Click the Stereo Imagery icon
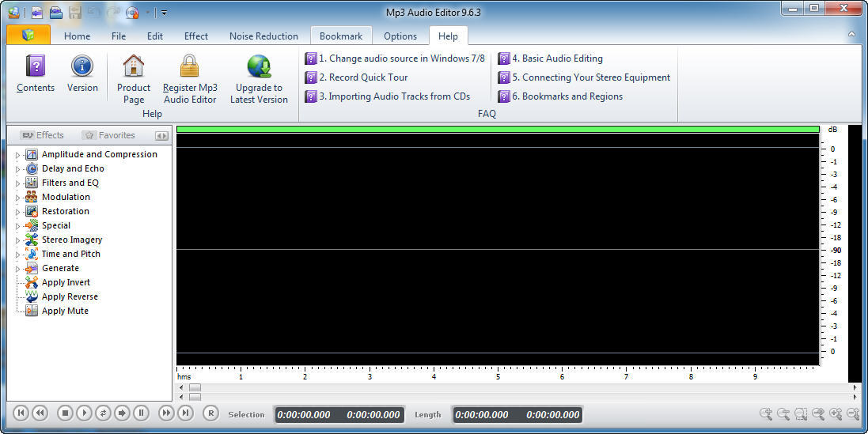The image size is (868, 434). tap(32, 240)
